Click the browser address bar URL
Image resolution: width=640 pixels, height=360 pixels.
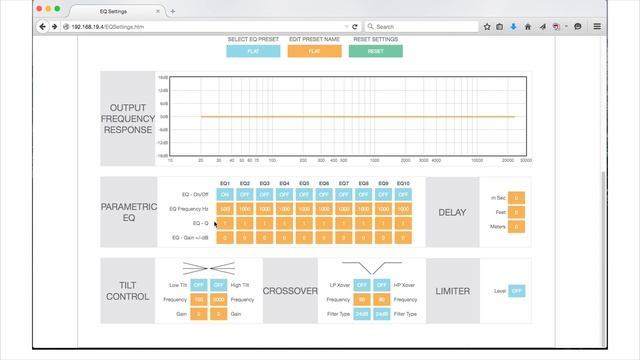coord(108,27)
